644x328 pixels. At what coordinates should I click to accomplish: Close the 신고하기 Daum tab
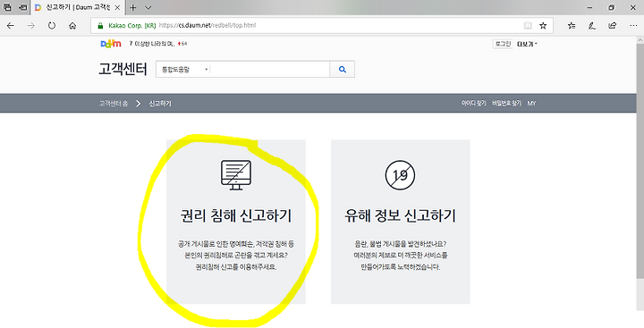pyautogui.click(x=117, y=7)
